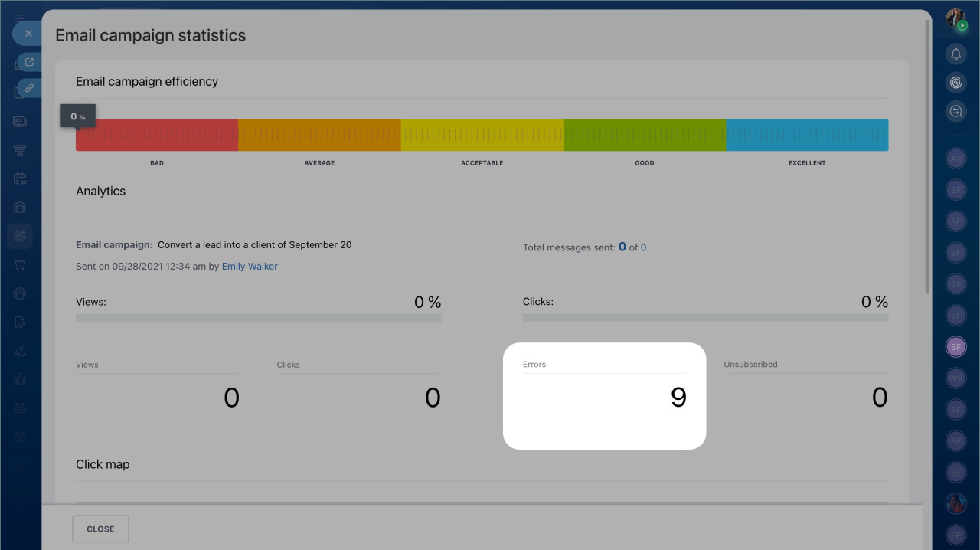
Task: Click user profile avatar at top right
Action: coord(955,19)
